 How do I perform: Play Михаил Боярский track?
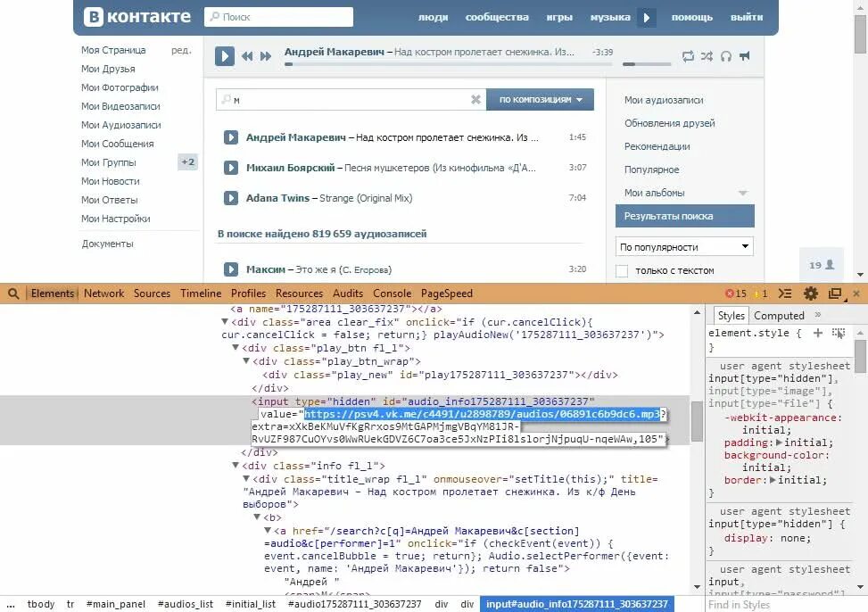[231, 168]
